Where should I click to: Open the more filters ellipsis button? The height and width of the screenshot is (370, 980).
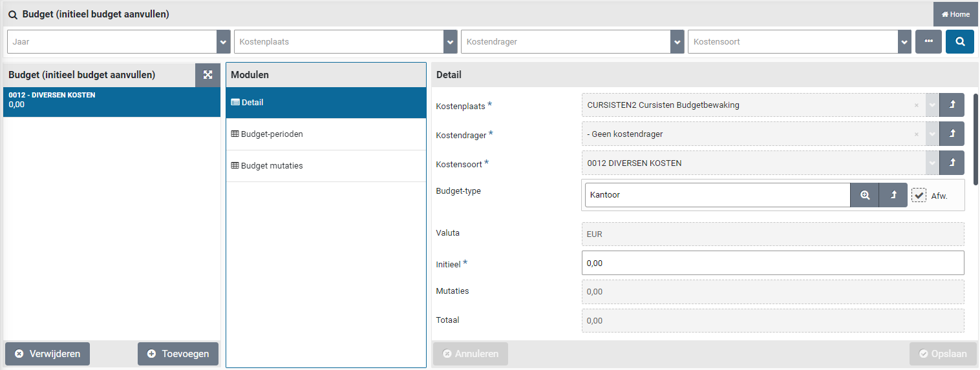[x=928, y=42]
